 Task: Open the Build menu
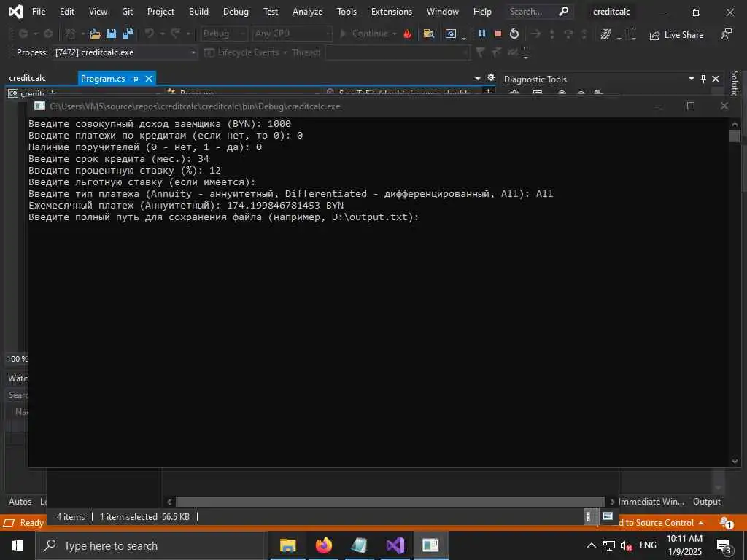pos(198,12)
